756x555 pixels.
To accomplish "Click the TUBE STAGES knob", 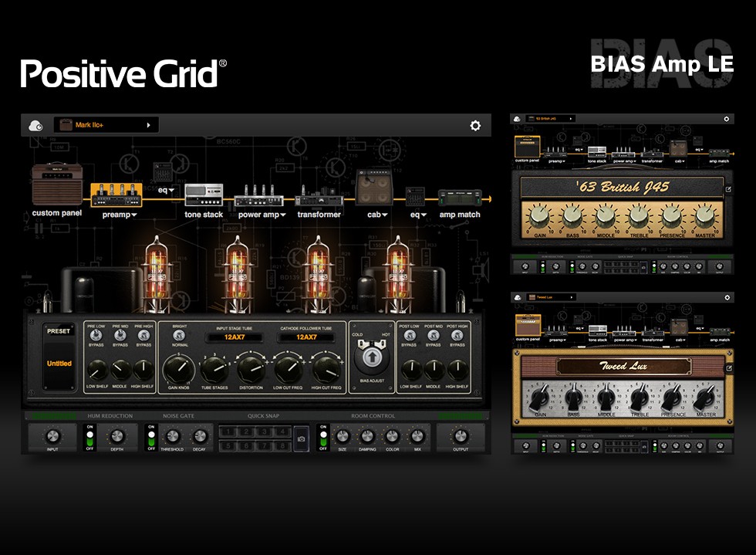I will click(214, 370).
